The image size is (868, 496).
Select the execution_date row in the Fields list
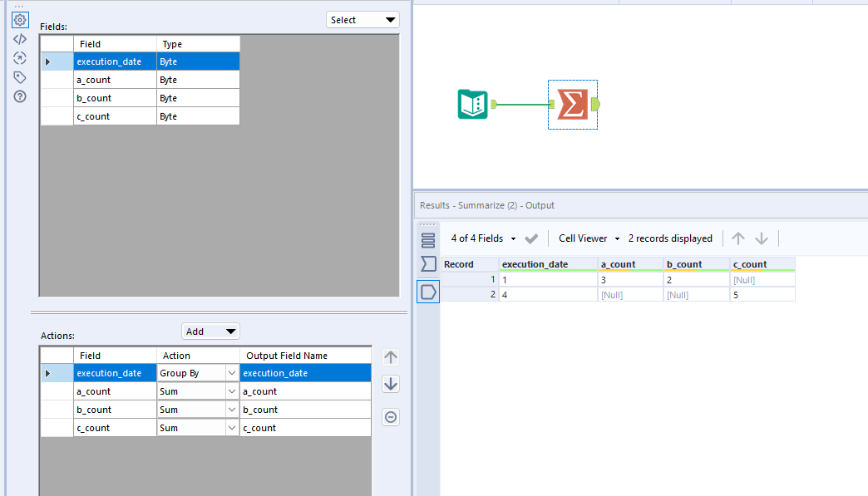pyautogui.click(x=115, y=61)
